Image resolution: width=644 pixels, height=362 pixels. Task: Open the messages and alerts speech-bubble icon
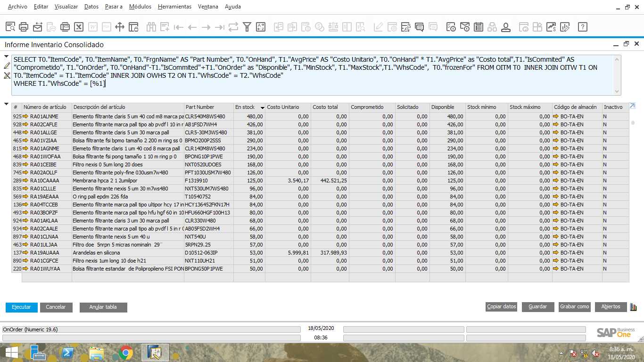click(420, 27)
